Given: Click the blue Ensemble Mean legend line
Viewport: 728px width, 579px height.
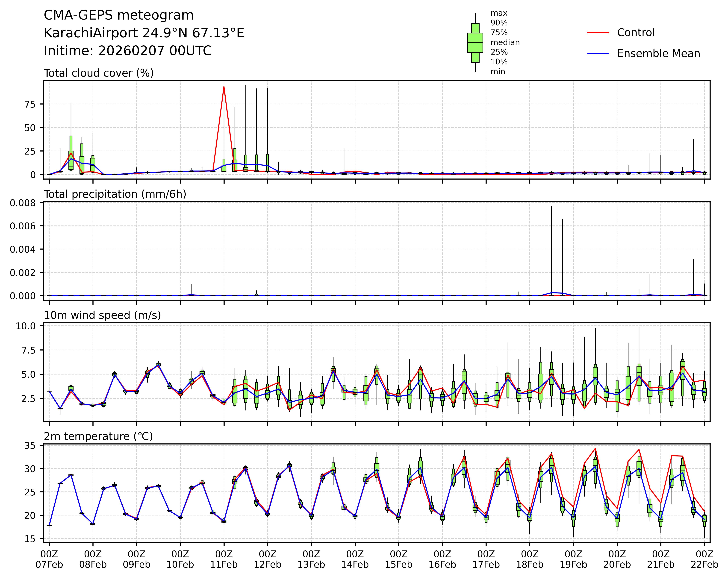Looking at the screenshot, I should (598, 54).
